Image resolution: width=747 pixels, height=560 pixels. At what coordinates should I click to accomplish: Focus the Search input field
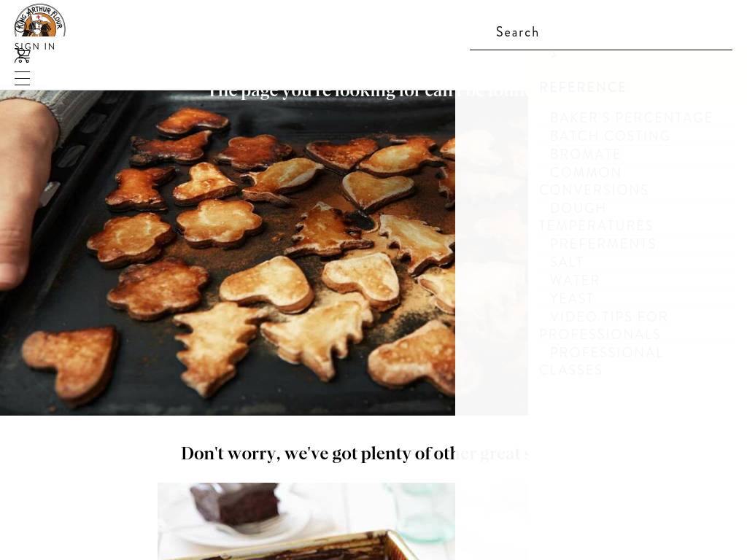coord(601,32)
